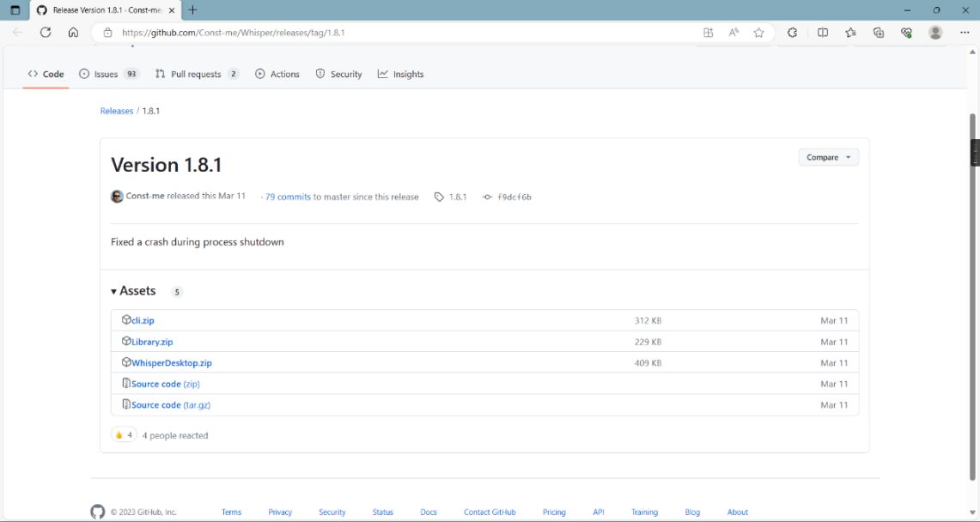
Task: Click the page vertical scrollbar
Action: coord(972,297)
